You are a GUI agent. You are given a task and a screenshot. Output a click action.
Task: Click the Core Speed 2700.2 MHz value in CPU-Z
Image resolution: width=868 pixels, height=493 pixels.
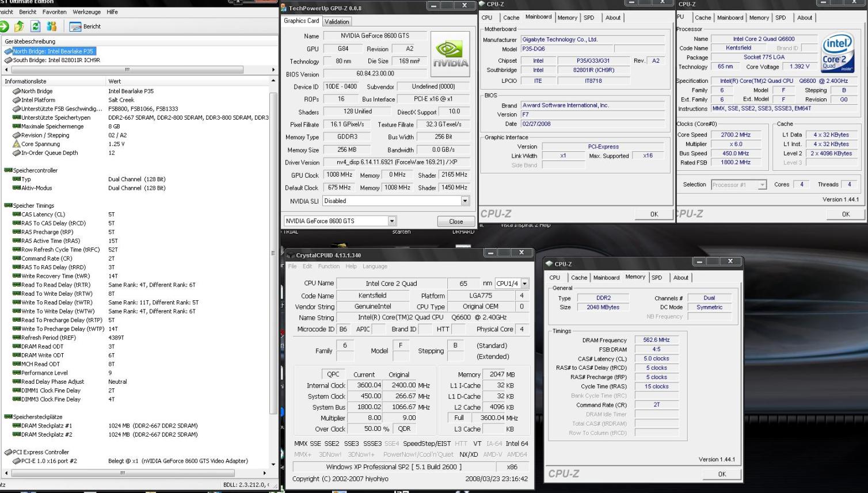[736, 135]
